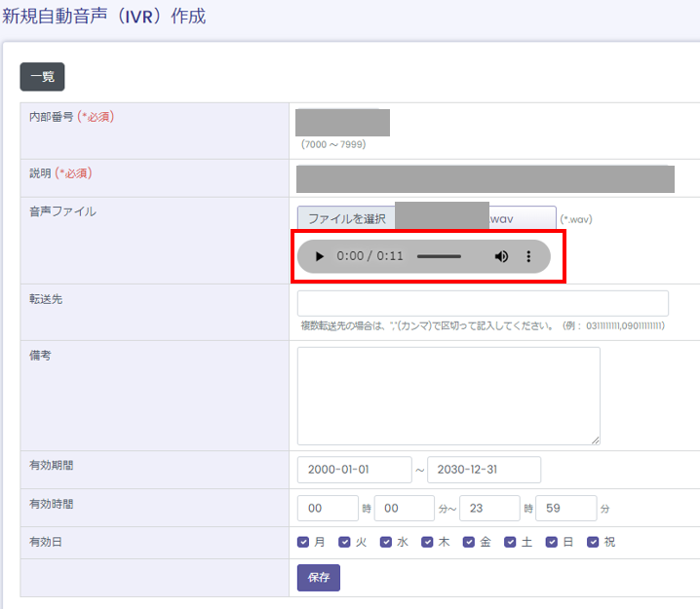The width and height of the screenshot is (700, 609).
Task: Click the 一覧 list button
Action: [x=42, y=77]
